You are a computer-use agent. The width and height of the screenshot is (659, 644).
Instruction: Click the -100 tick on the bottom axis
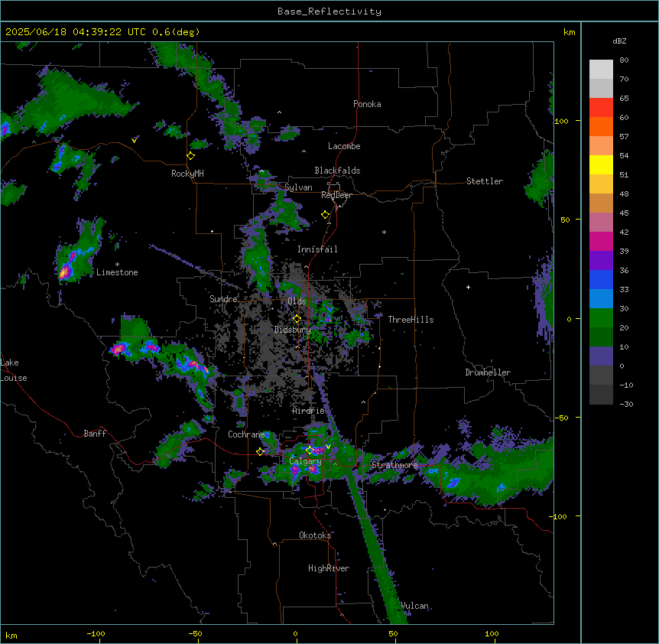96,633
